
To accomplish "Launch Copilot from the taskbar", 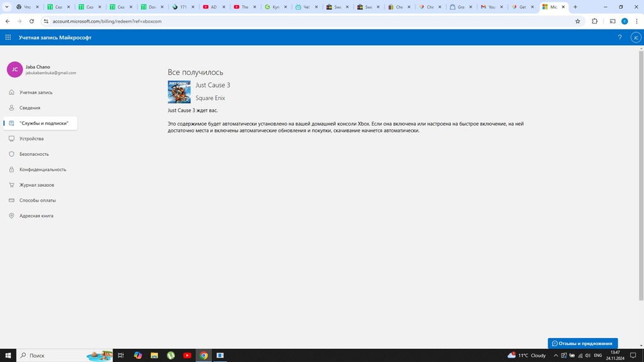I will 138,356.
